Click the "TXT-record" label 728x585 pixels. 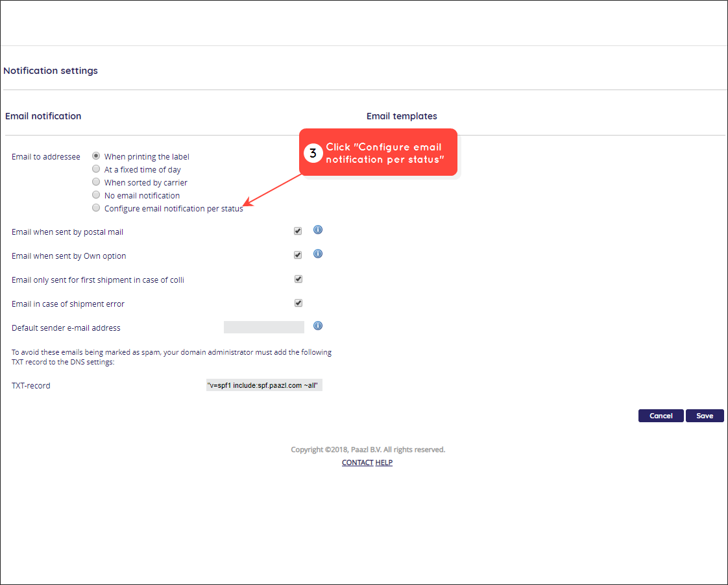(31, 385)
